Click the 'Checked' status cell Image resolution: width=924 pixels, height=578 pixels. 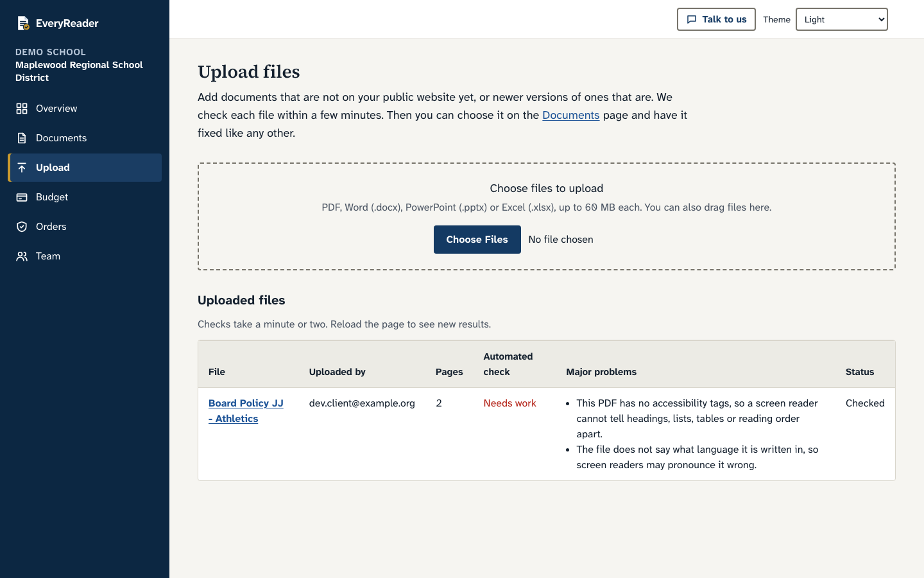point(865,403)
